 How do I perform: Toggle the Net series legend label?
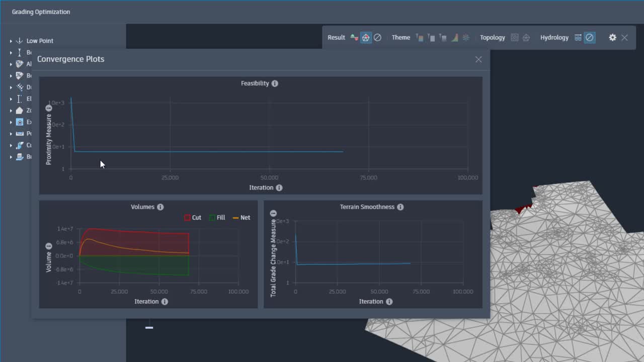pyautogui.click(x=245, y=218)
